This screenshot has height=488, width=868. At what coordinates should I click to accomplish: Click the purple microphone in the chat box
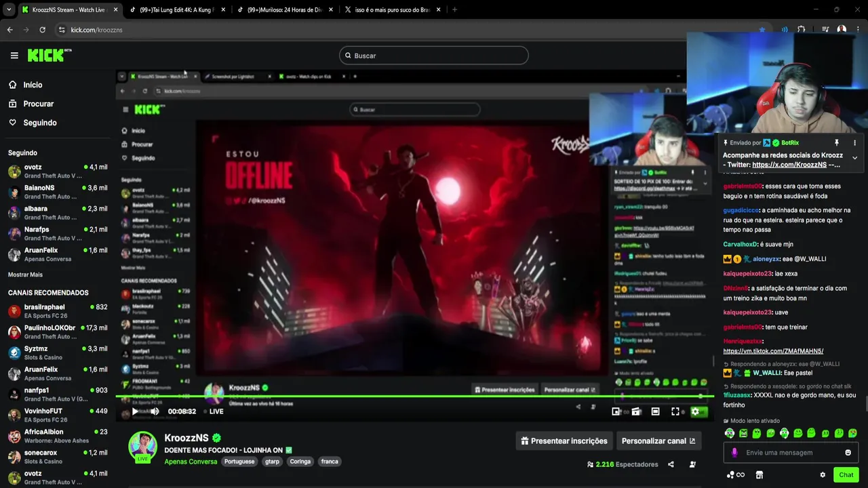point(734,453)
